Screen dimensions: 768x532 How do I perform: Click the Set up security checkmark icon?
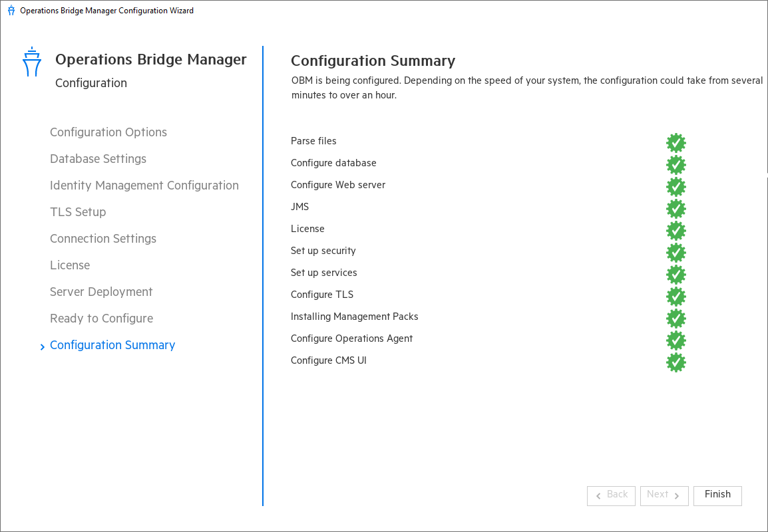676,253
